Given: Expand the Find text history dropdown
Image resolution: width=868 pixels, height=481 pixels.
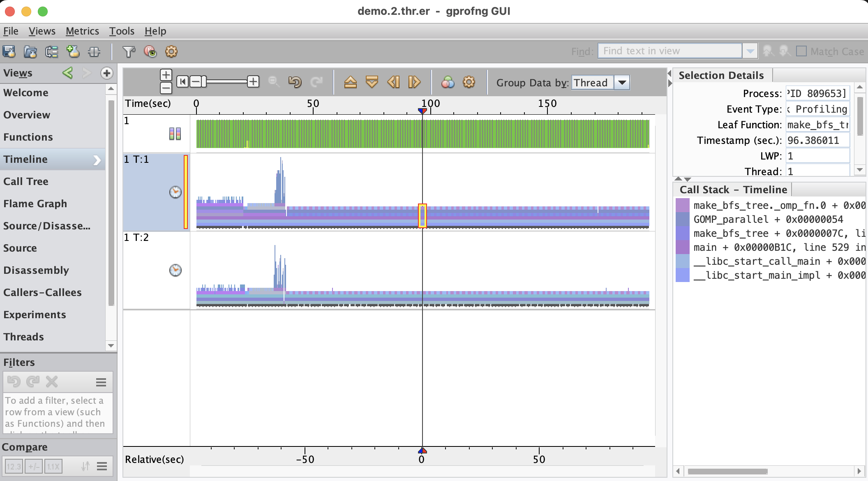Looking at the screenshot, I should (750, 51).
